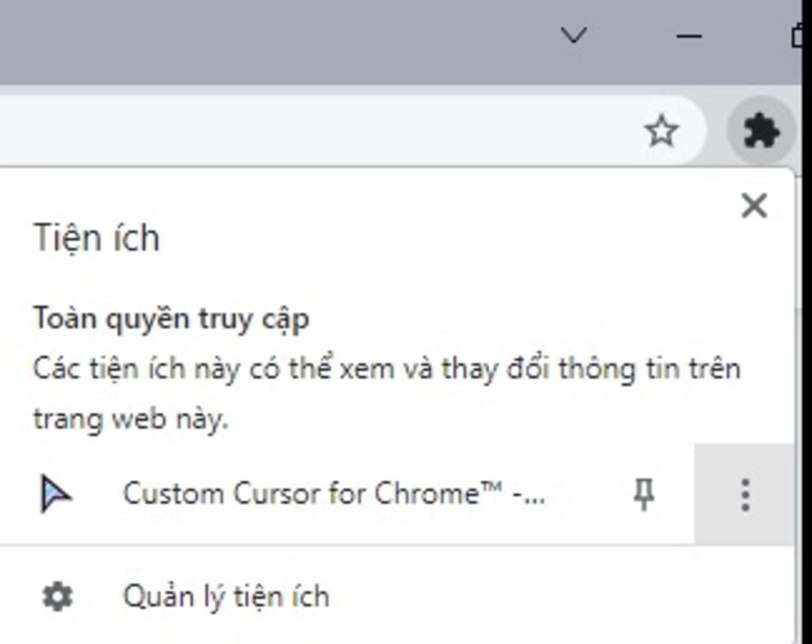Click the text line trang web này
812x644 pixels.
(131, 420)
